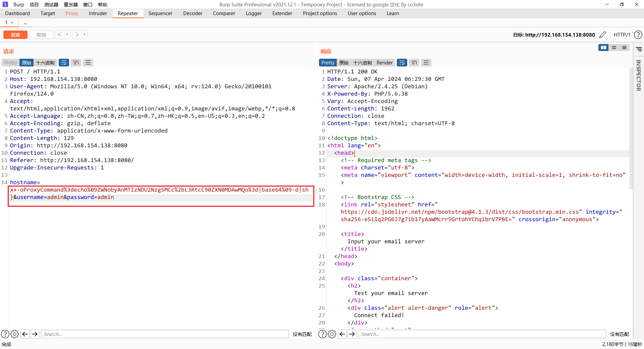This screenshot has height=349, width=644.
Task: Toggle the HTTP/1 protocol selector
Action: pos(622,35)
